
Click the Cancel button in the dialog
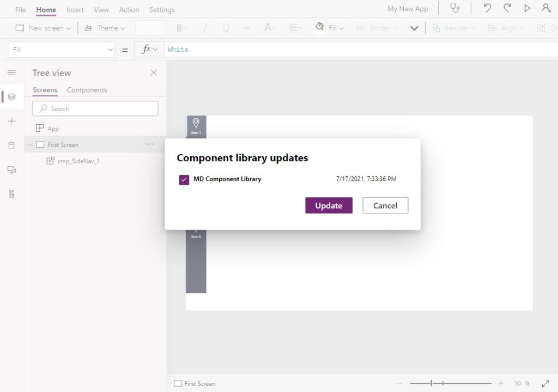point(385,205)
